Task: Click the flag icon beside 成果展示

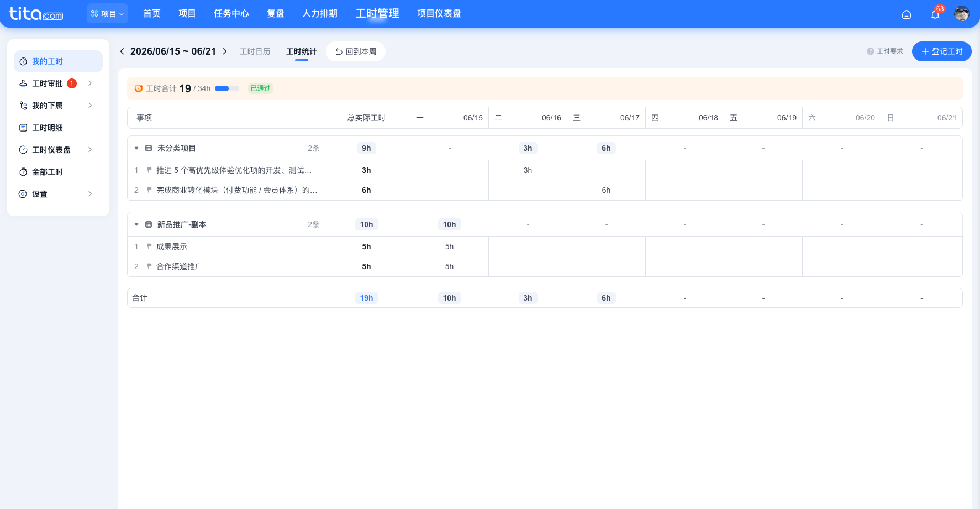Action: [x=149, y=246]
